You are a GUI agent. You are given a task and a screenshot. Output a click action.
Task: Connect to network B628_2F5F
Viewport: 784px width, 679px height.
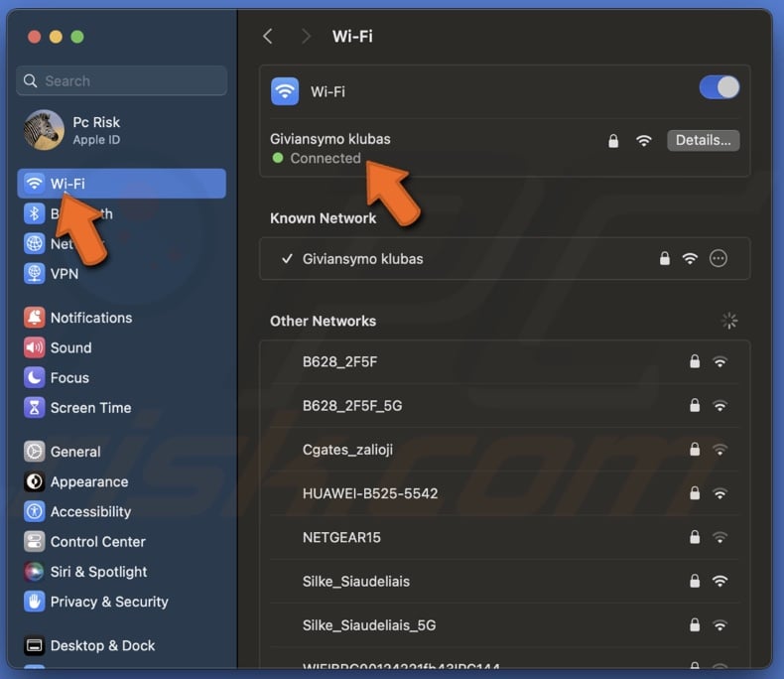click(504, 361)
